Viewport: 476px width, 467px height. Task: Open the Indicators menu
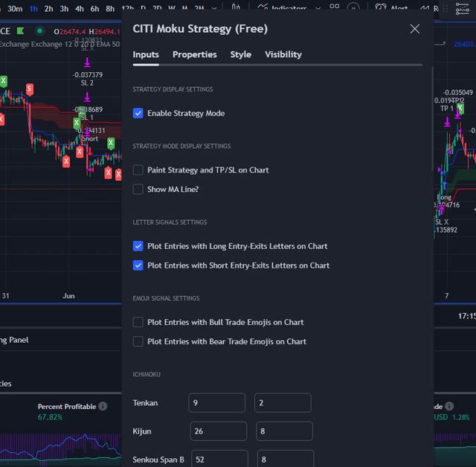coord(283,7)
